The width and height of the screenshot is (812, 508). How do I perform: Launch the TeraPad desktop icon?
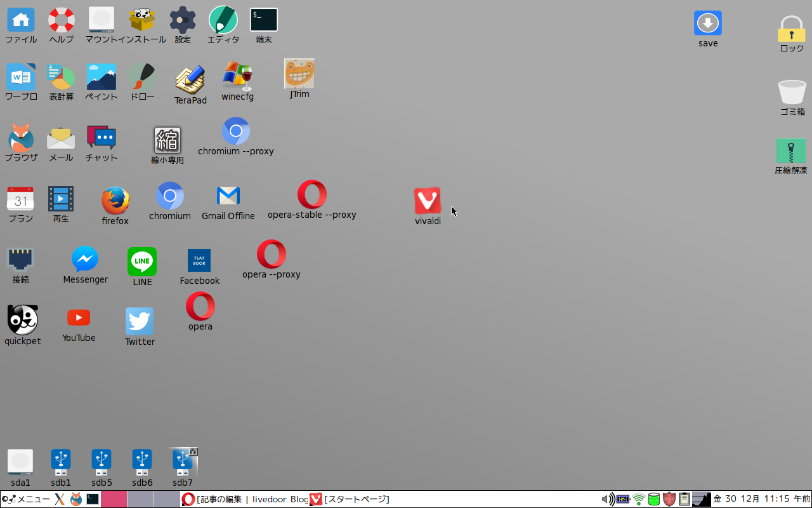pos(190,79)
